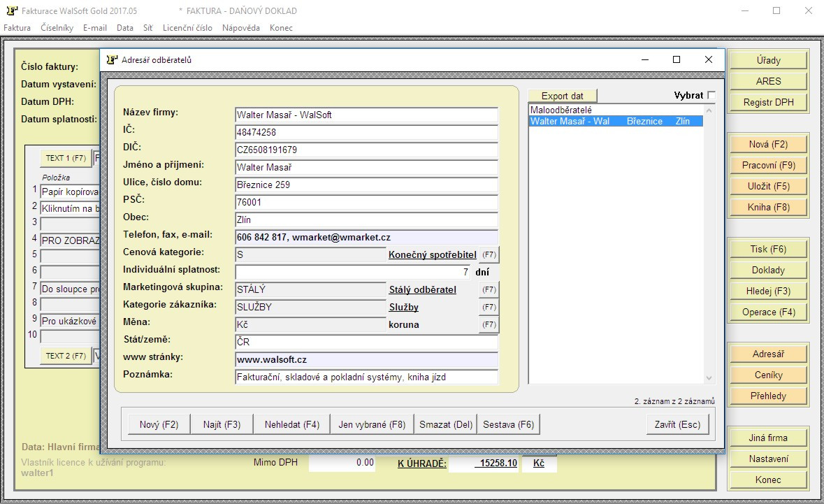Click the customer list scrollbar up arrow
Image resolution: width=824 pixels, height=504 pixels.
pos(709,110)
